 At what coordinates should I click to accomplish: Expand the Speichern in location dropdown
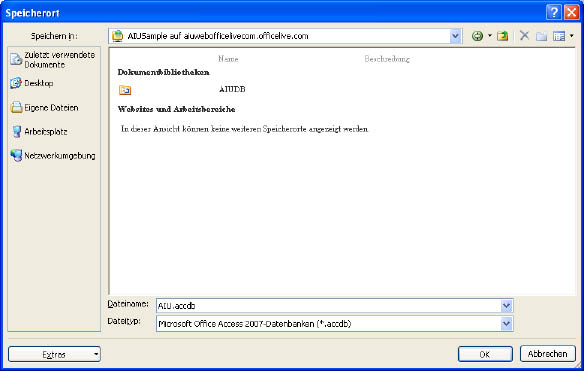455,36
